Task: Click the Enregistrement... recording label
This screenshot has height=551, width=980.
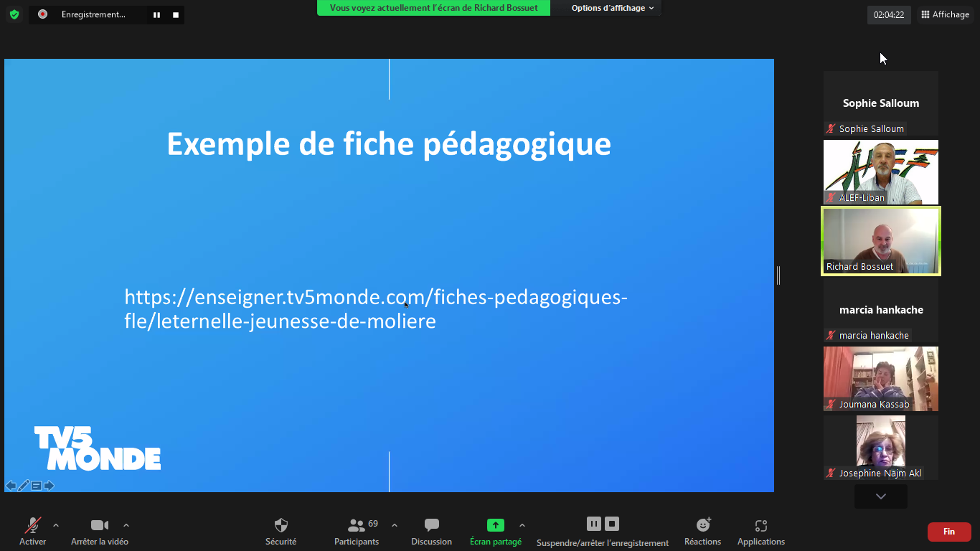Action: click(x=93, y=14)
